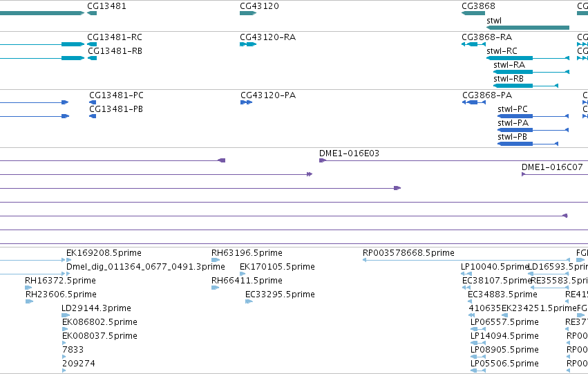Select protein CG13481-PC
588x374 pixels.
(x=93, y=102)
